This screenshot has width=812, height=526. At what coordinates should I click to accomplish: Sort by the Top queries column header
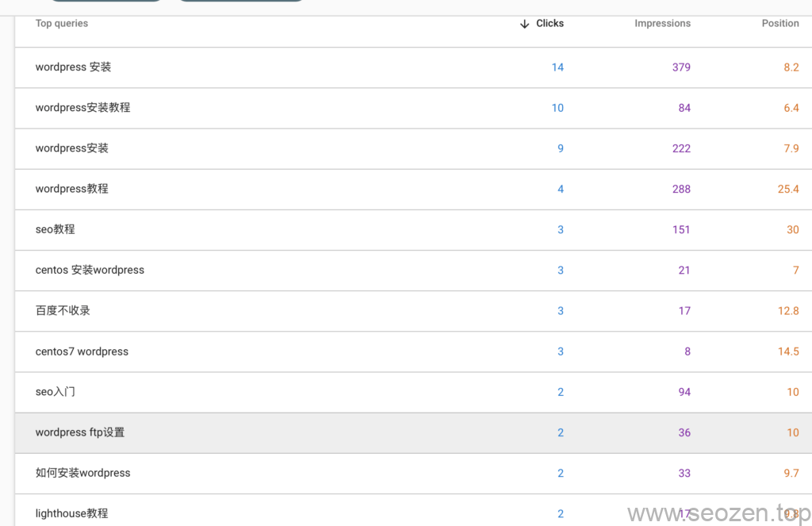click(x=61, y=23)
